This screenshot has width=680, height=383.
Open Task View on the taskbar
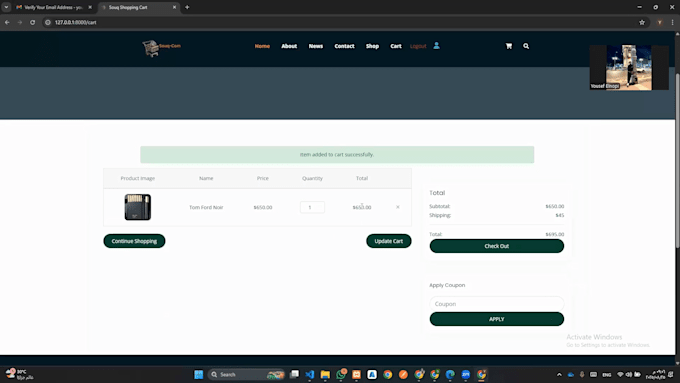pos(294,374)
